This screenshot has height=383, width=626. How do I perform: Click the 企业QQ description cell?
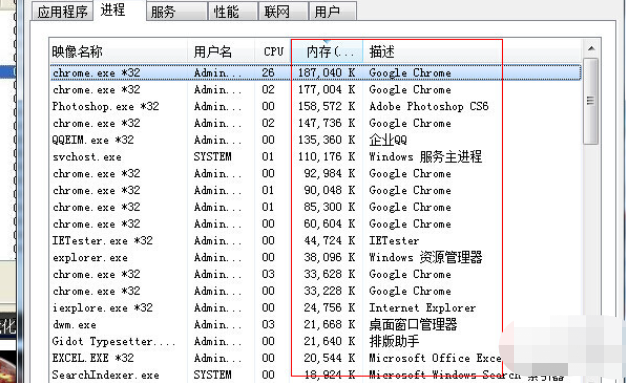click(x=388, y=140)
